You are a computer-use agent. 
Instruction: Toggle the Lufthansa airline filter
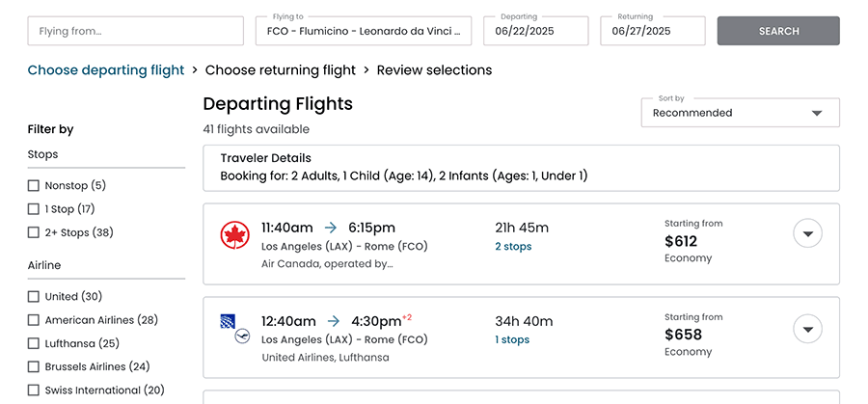pos(34,343)
